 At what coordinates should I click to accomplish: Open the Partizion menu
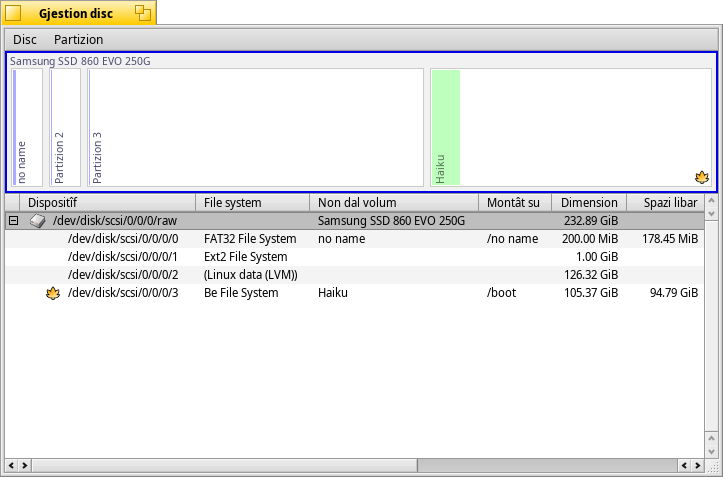(x=78, y=40)
